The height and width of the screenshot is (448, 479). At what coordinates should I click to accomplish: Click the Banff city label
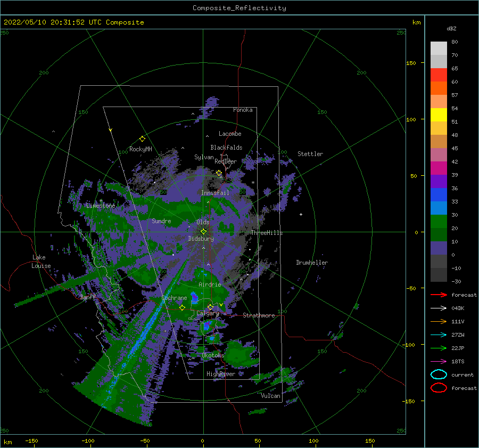point(88,297)
